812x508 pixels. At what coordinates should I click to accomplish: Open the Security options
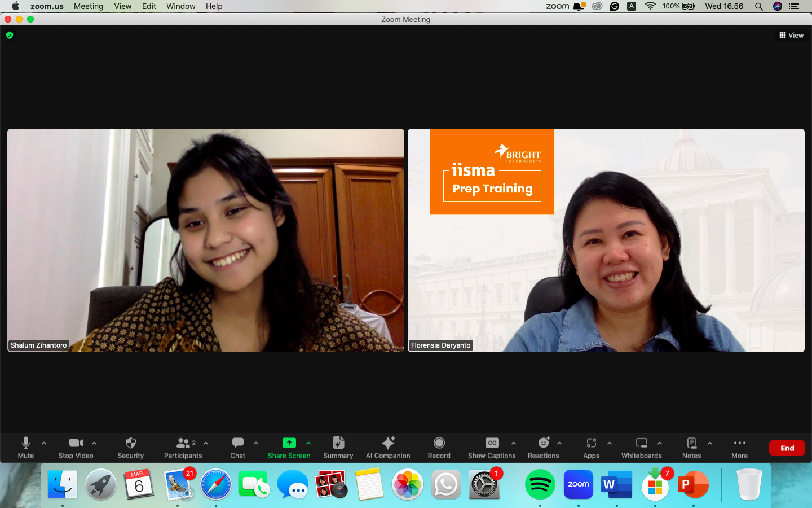pyautogui.click(x=130, y=448)
